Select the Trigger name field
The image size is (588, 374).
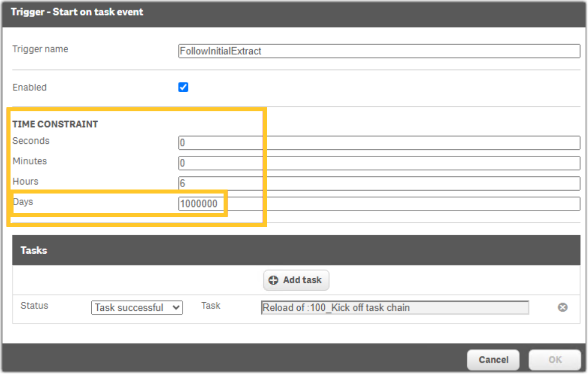[x=379, y=51]
